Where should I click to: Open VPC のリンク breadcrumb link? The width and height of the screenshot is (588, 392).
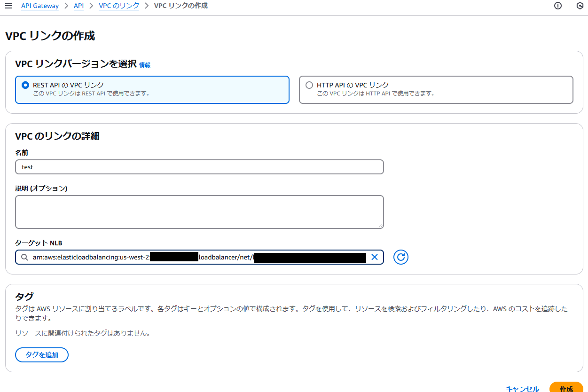point(118,6)
